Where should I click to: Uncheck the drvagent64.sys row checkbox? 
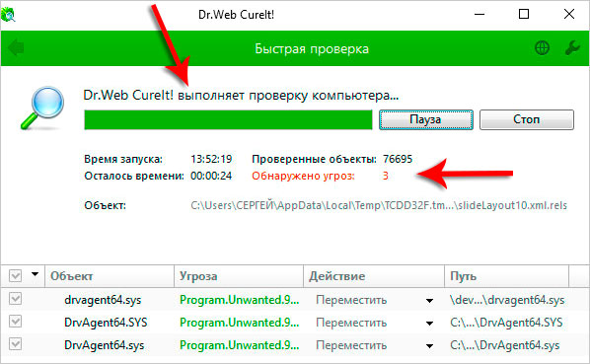16,299
